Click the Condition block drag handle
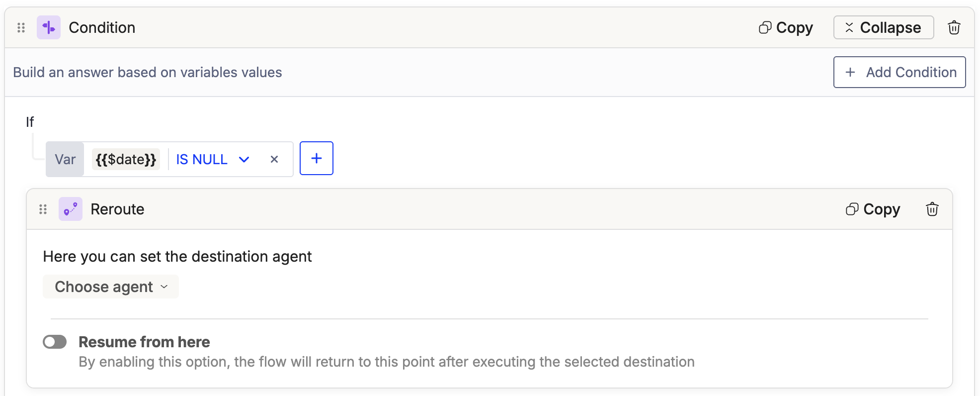980x396 pixels. click(x=21, y=28)
